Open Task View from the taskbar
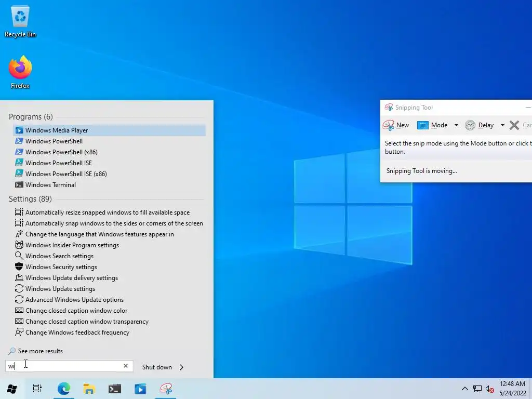Viewport: 532px width, 399px height. tap(37, 389)
